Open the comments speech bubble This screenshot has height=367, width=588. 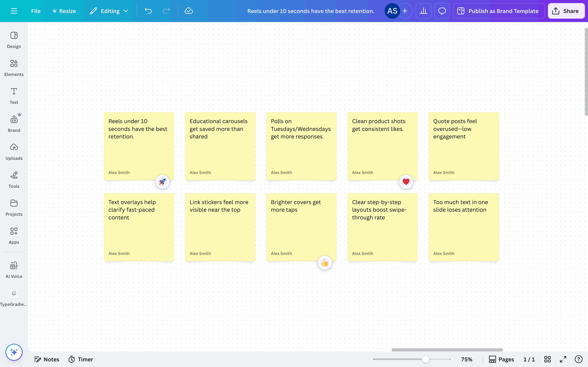tap(442, 11)
